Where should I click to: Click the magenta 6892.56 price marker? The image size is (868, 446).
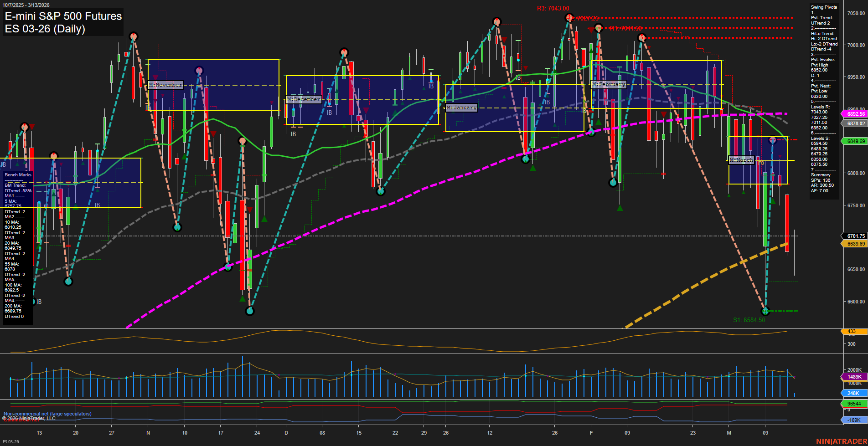click(x=853, y=113)
